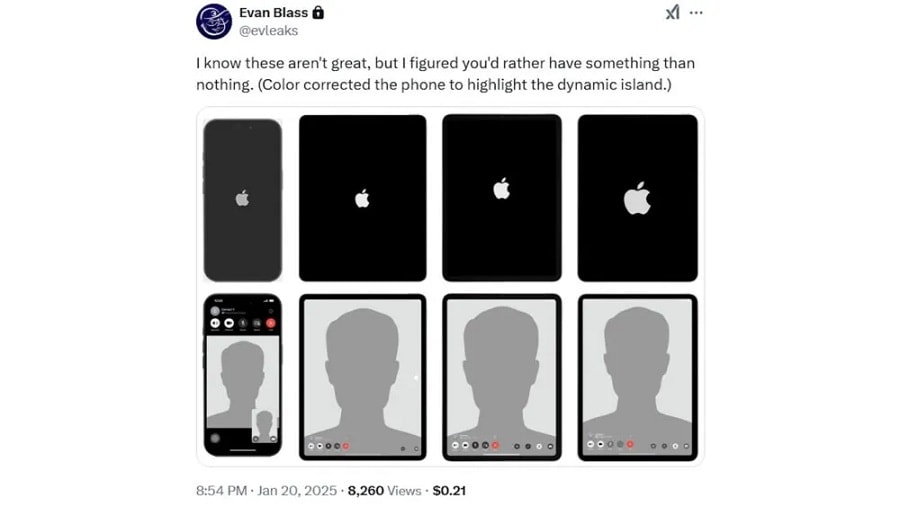Click the red end-call button on the middle iPad
This screenshot has width=900, height=506.
coord(495,445)
